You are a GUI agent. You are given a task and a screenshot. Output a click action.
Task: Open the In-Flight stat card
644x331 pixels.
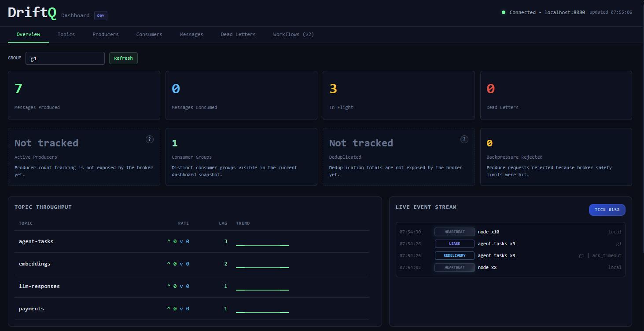[398, 95]
